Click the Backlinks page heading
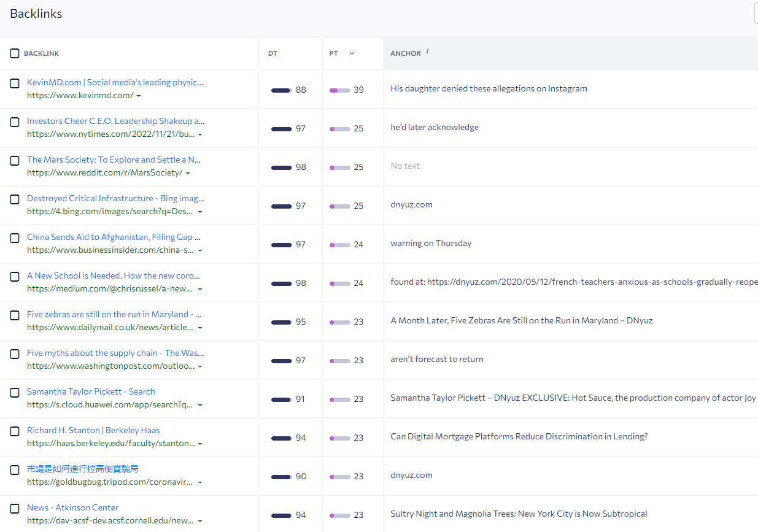 coord(36,13)
